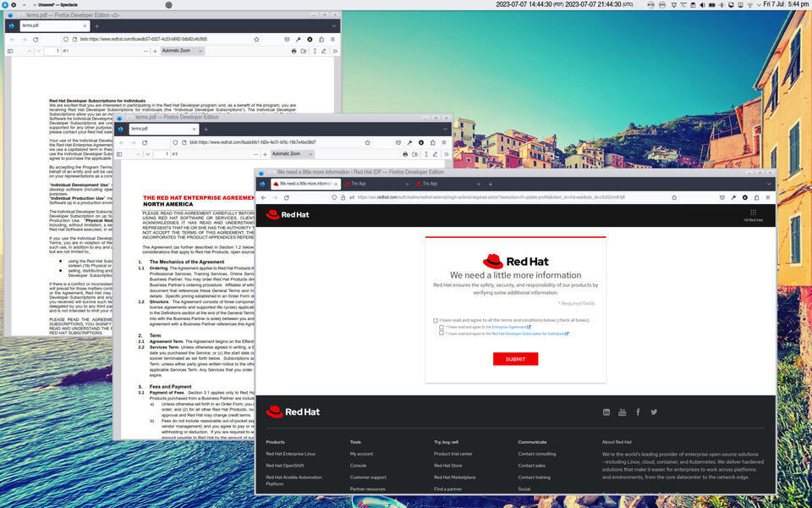Zoom out the PDF in terms.pdf <2> window
Viewport: 812px width, 508px height.
[145, 52]
